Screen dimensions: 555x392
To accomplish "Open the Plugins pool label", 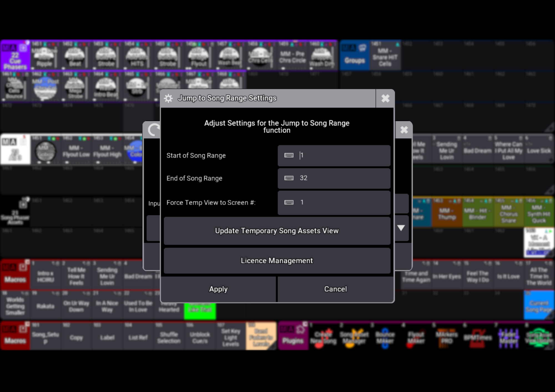I will click(293, 336).
